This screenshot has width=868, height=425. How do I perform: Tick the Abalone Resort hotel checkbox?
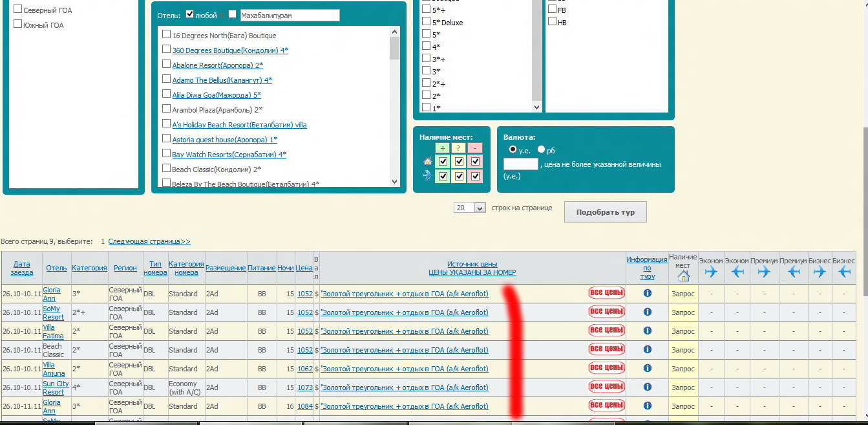[x=167, y=65]
